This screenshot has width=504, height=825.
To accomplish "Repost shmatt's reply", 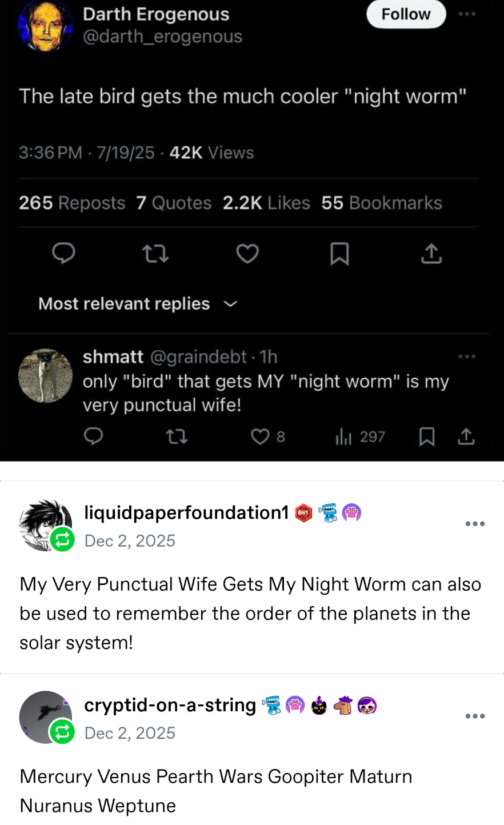I will click(x=177, y=437).
